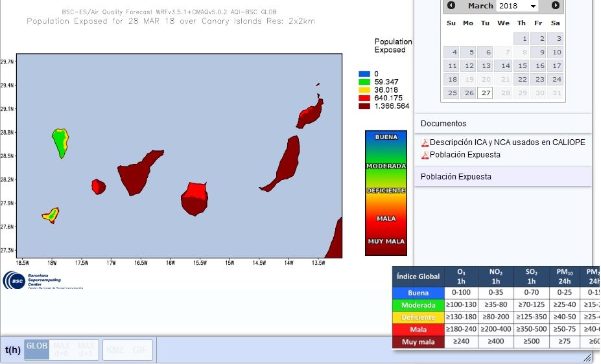Select March 18 in calendar

click(x=451, y=79)
